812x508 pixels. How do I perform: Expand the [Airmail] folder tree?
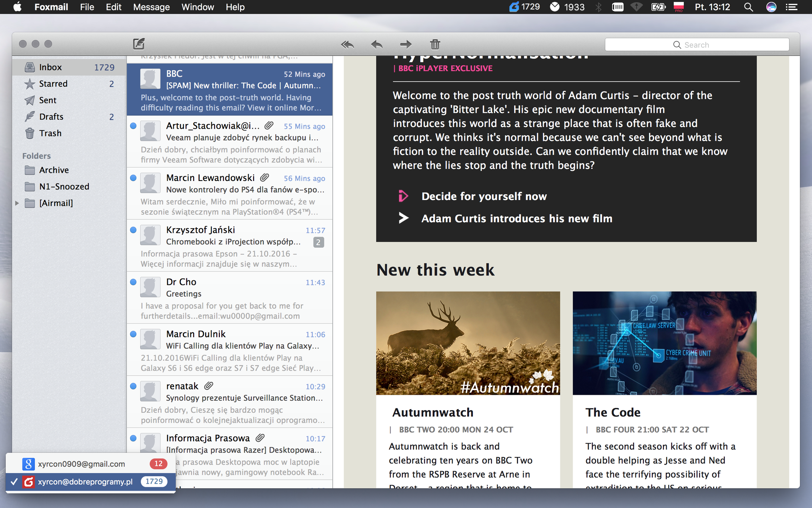coord(17,203)
